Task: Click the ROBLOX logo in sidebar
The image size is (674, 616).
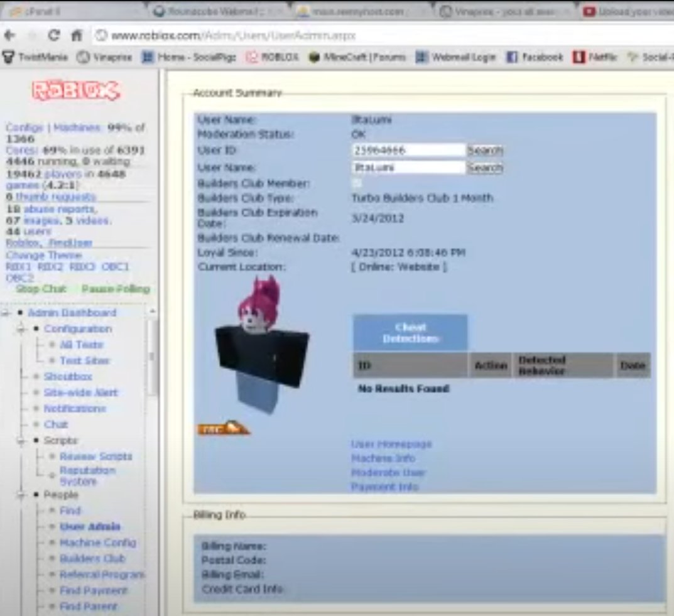Action: [76, 90]
